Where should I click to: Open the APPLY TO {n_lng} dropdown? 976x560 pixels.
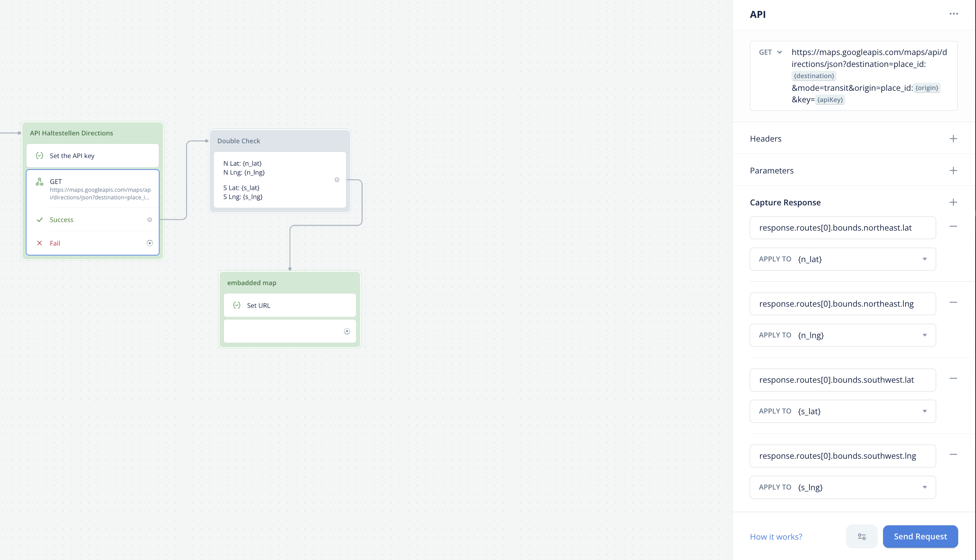tap(842, 335)
